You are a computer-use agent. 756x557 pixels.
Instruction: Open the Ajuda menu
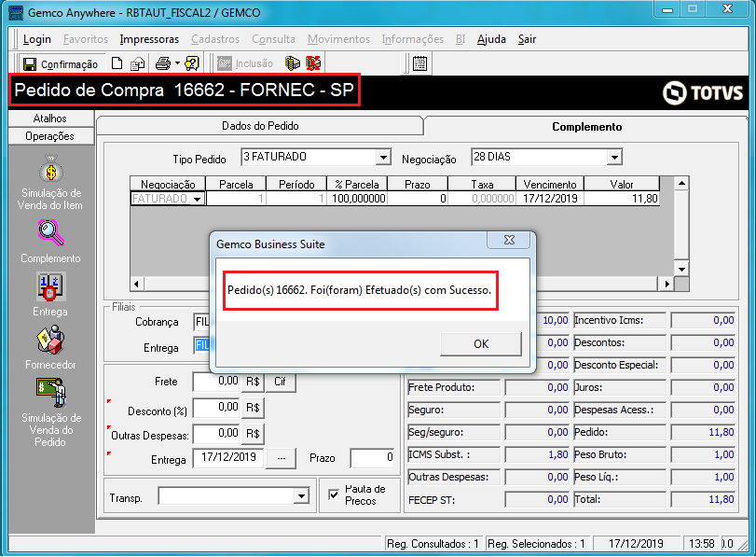click(x=491, y=39)
